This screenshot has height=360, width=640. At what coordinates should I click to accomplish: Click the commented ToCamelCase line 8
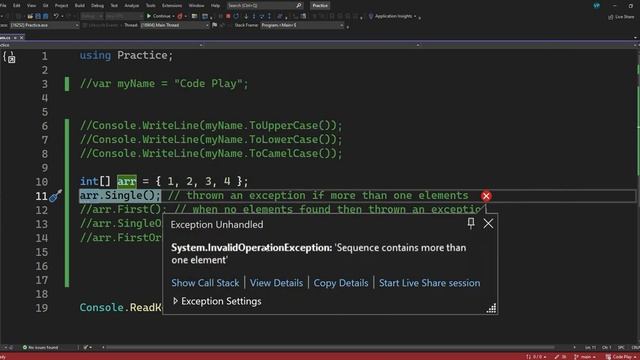coord(211,153)
